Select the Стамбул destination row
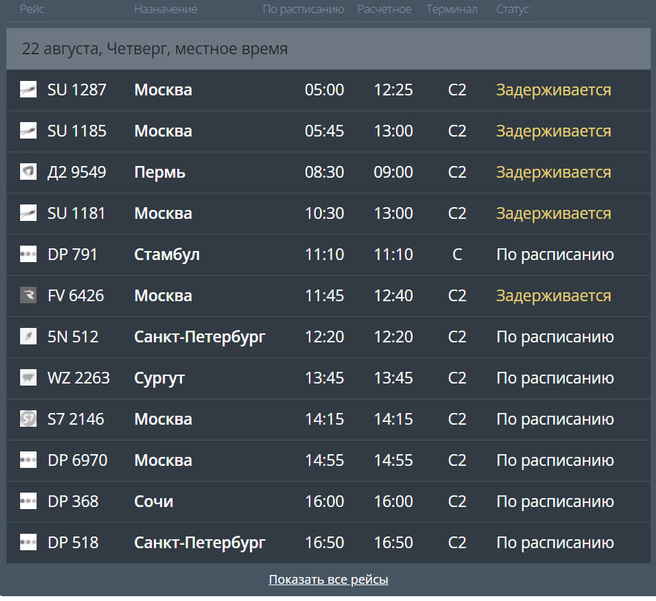 coord(167,255)
